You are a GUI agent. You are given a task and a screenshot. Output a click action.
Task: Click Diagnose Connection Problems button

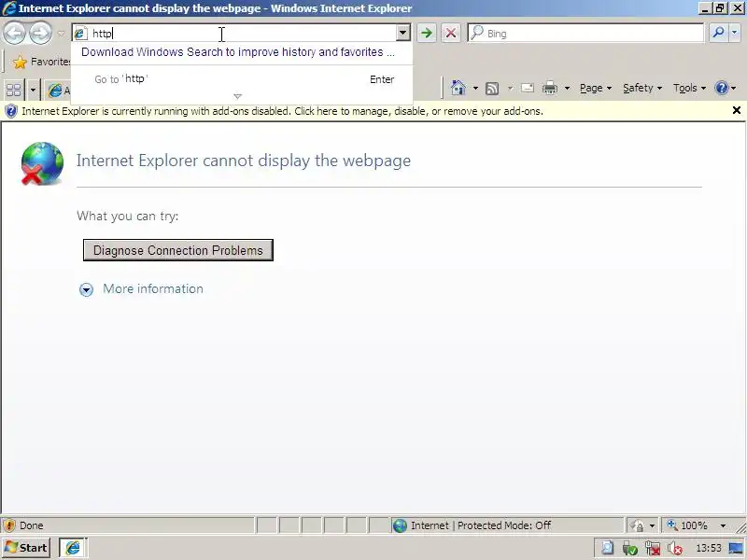point(178,250)
